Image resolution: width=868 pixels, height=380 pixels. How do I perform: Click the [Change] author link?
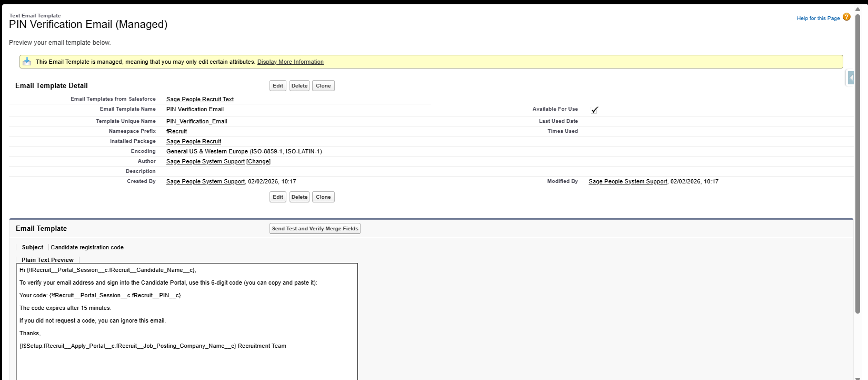tap(258, 162)
